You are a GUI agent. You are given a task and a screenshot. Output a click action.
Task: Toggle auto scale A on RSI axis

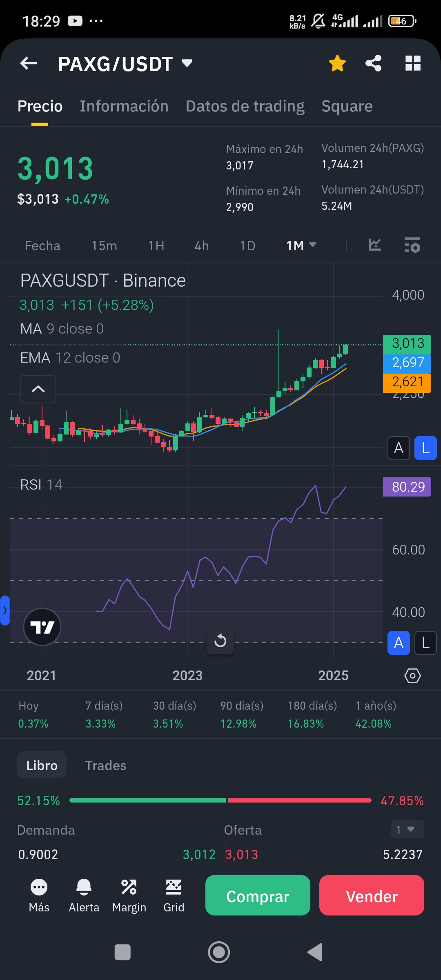point(399,643)
